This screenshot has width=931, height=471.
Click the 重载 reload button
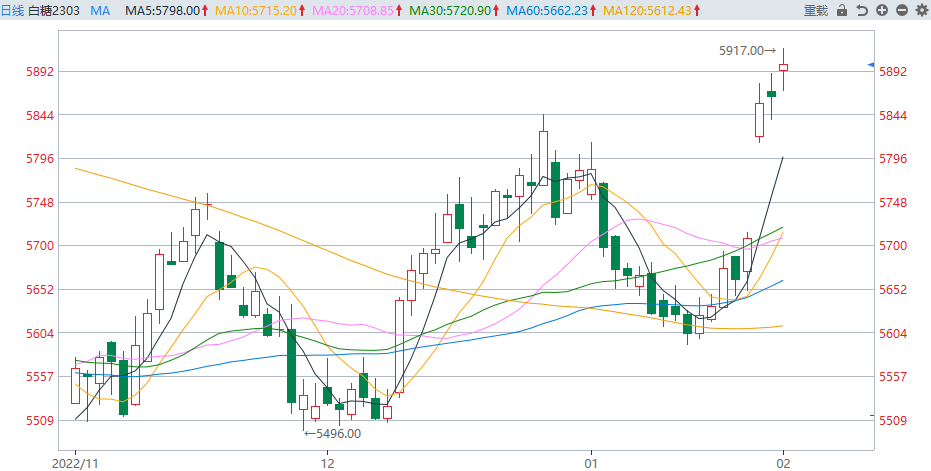click(x=816, y=10)
